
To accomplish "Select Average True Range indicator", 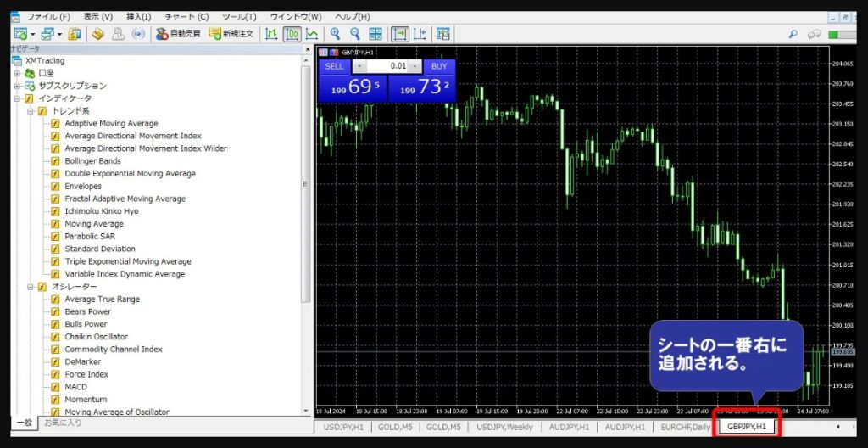I will [103, 300].
